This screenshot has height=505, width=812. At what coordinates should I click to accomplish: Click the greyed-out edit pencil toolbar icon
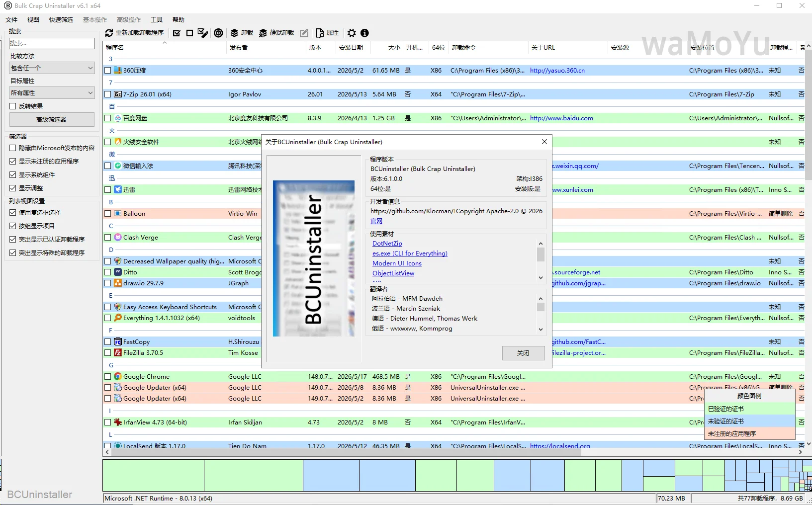click(304, 33)
